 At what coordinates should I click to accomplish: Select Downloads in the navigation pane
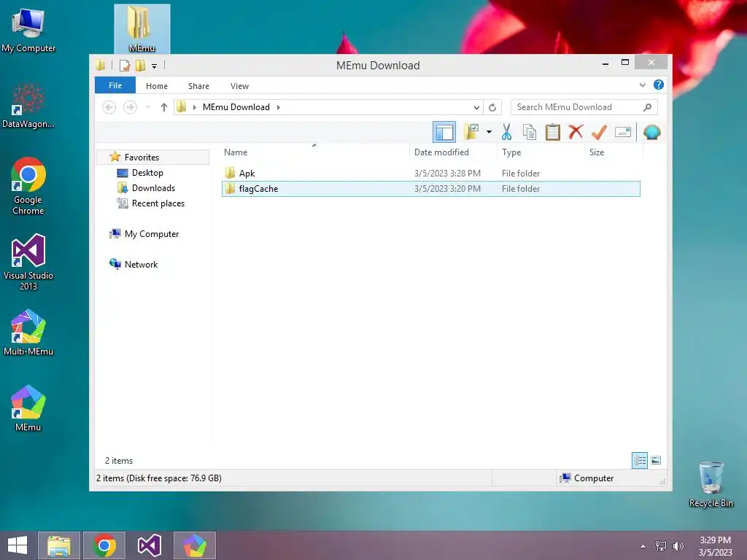coord(153,188)
